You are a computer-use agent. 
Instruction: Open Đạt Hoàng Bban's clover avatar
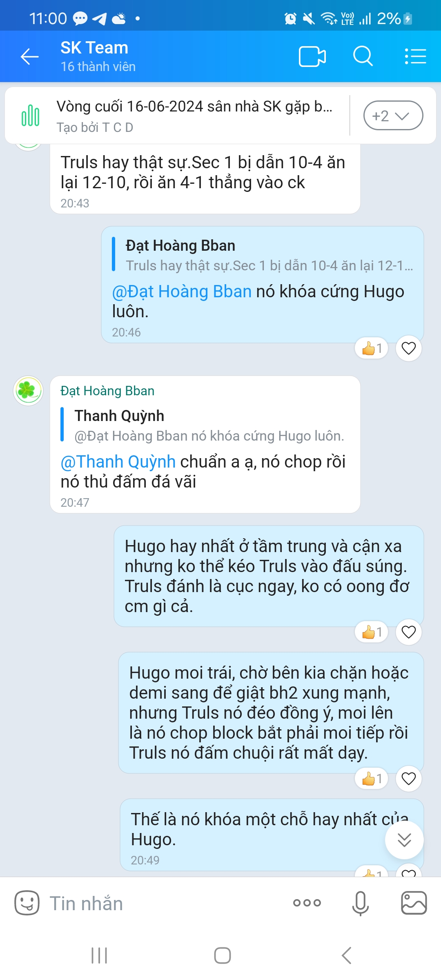pyautogui.click(x=28, y=391)
